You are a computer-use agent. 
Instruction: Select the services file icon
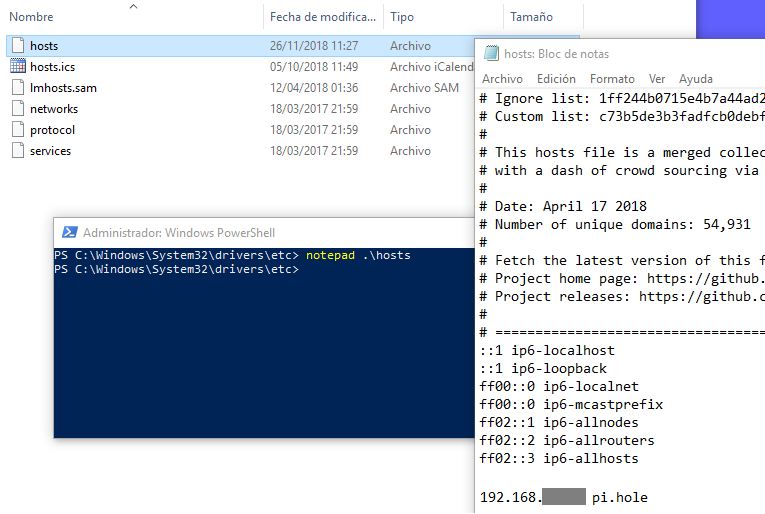18,150
